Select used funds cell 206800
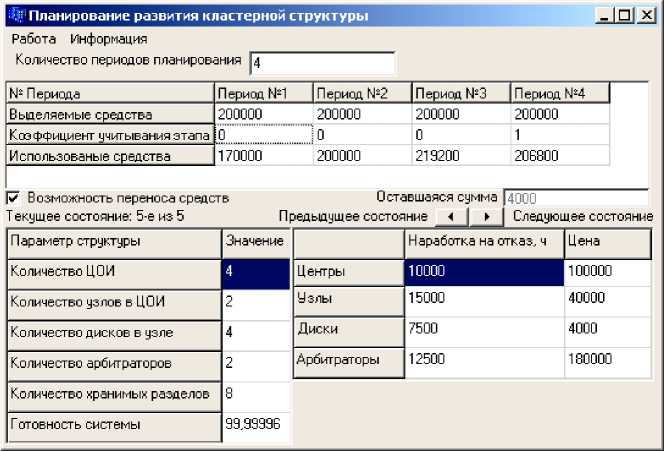 click(560, 155)
